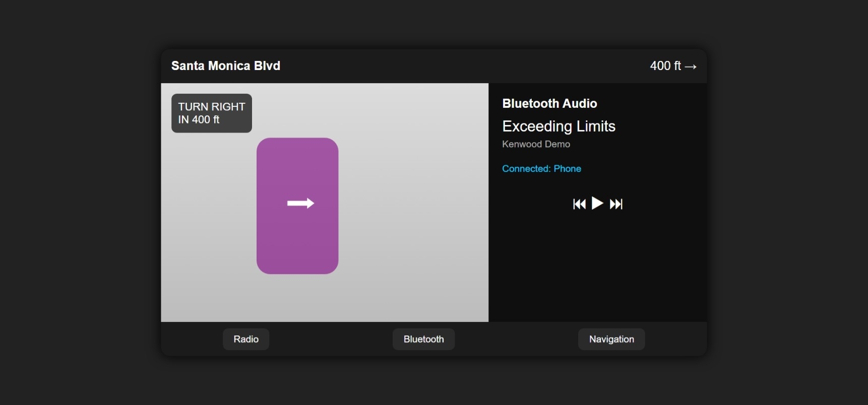Click the Kenwood Demo artist name
This screenshot has height=405, width=868.
point(536,145)
